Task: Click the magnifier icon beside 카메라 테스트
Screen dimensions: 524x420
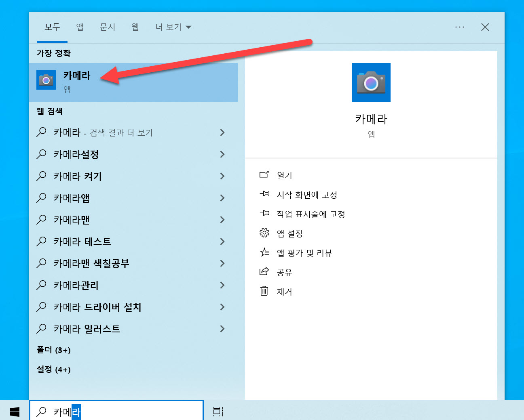Action: [x=41, y=241]
